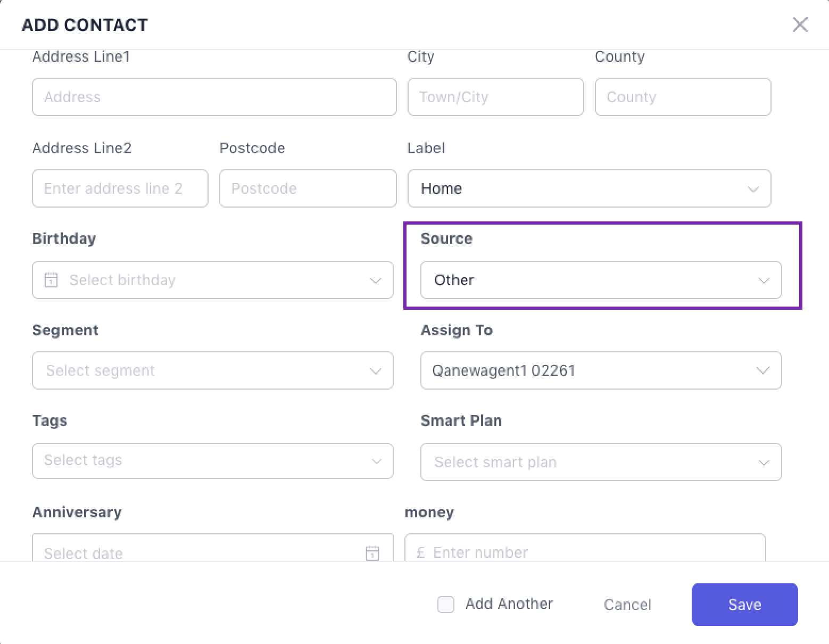Expand the Select tags dropdown
The image size is (829, 644).
[x=212, y=461]
